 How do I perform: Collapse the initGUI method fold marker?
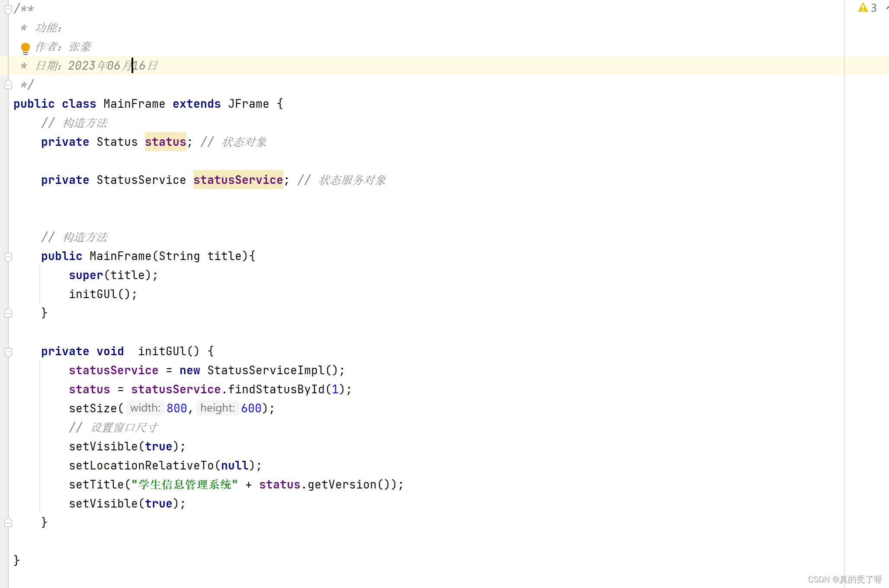[8, 352]
